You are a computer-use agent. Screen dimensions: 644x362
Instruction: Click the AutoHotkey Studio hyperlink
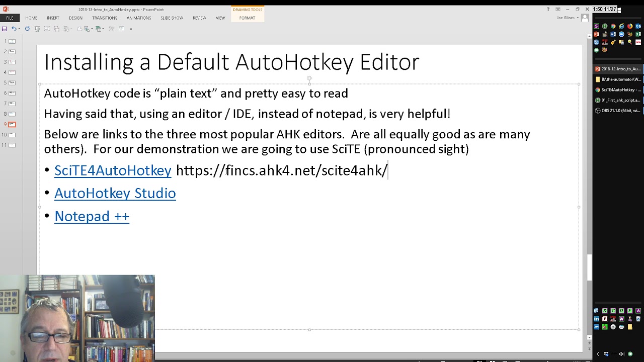115,193
